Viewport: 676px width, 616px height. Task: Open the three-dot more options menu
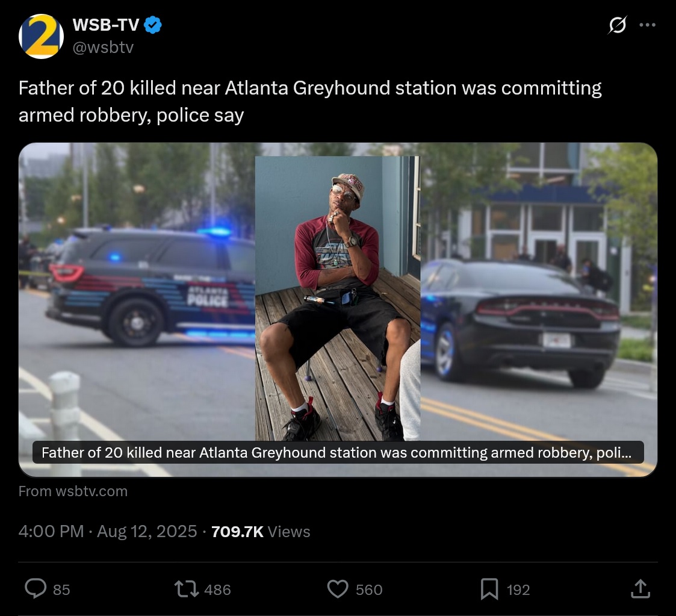[x=648, y=25]
